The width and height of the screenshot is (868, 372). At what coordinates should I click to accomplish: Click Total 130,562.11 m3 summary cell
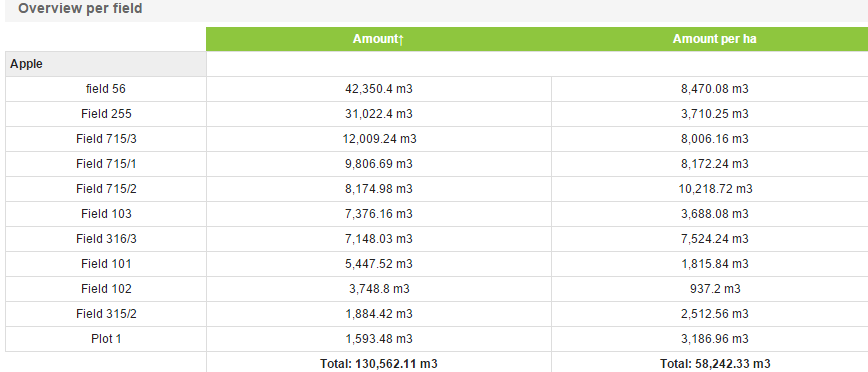[x=379, y=364]
